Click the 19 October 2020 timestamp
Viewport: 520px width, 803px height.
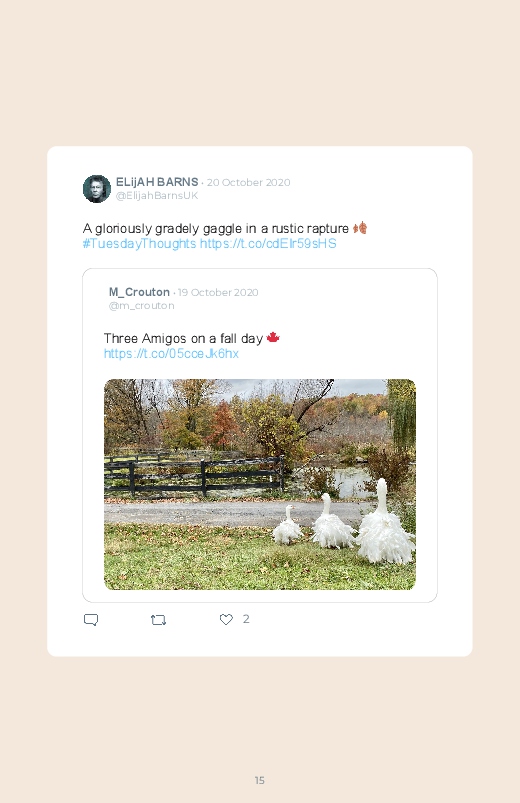pyautogui.click(x=218, y=292)
